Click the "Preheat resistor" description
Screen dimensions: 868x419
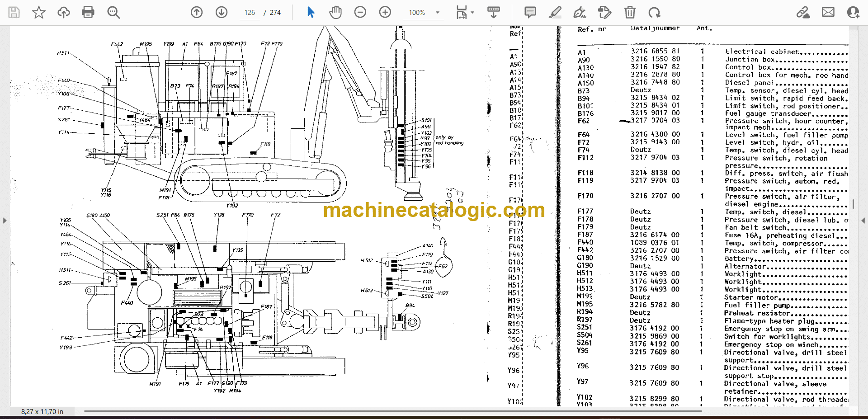pos(757,313)
